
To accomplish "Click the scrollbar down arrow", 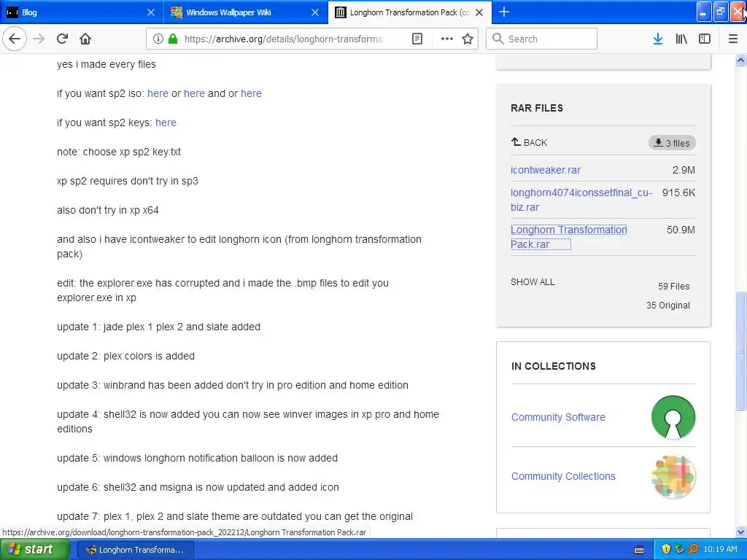I will tap(741, 532).
